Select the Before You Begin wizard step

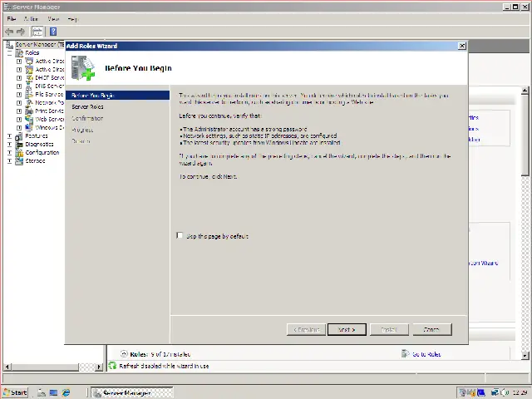coord(117,96)
